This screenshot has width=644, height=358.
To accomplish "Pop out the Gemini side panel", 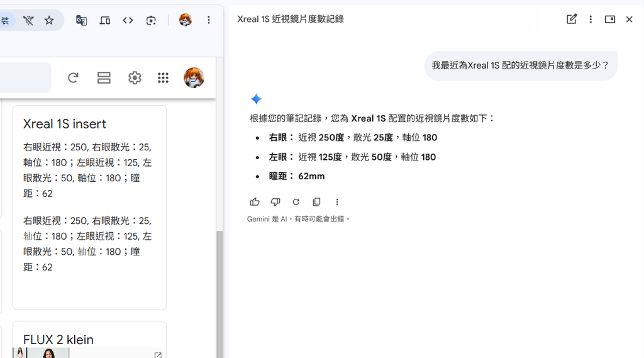I will pos(610,20).
